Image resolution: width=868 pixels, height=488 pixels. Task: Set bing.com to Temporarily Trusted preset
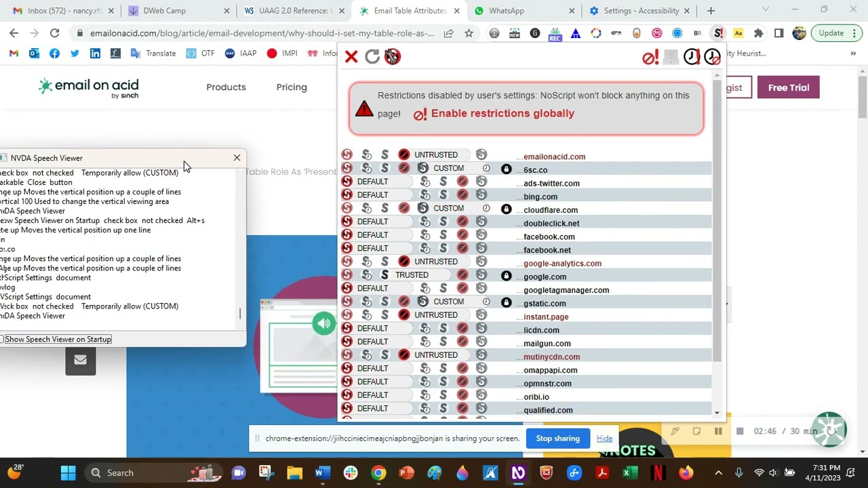[x=425, y=195]
